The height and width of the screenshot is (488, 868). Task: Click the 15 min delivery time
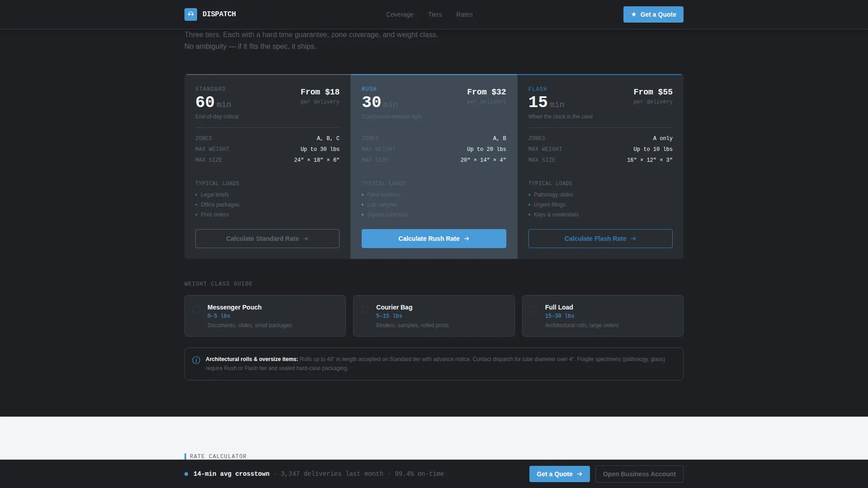[x=546, y=102]
